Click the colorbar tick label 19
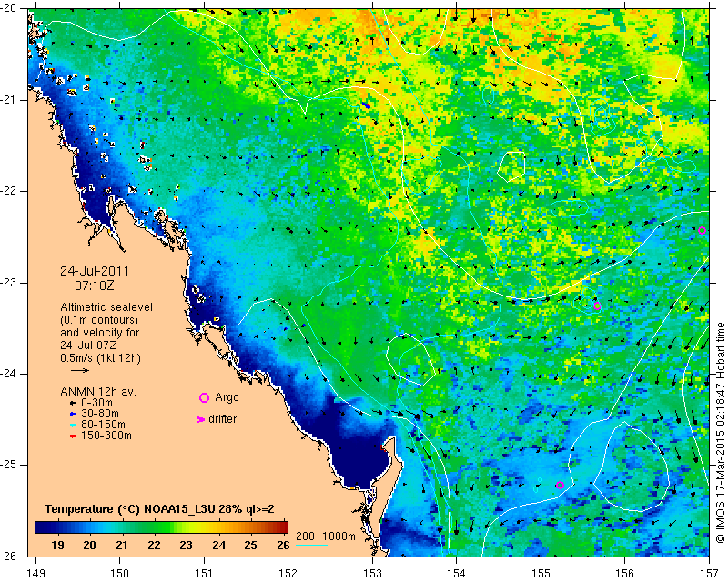This screenshot has height=582, width=728. pos(57,546)
